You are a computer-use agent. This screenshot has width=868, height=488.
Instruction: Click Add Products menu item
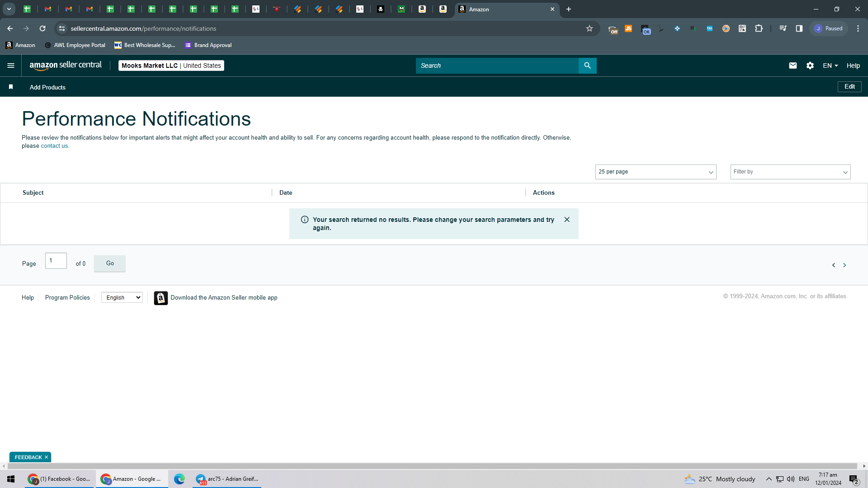(x=47, y=87)
